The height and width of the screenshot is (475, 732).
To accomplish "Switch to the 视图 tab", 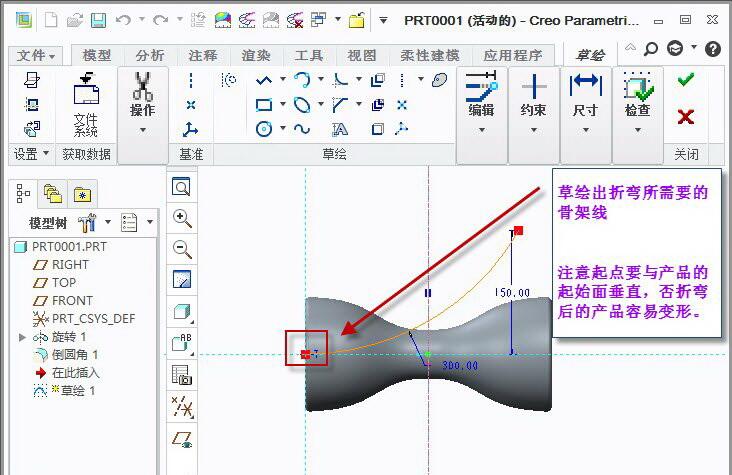I will point(361,55).
